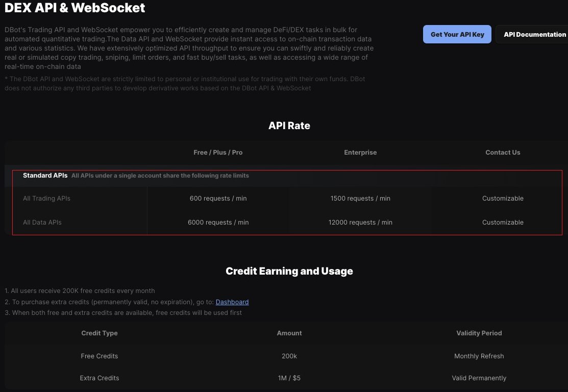Select the Enterprise column header
Screen dimensions: 568x392
pos(360,152)
